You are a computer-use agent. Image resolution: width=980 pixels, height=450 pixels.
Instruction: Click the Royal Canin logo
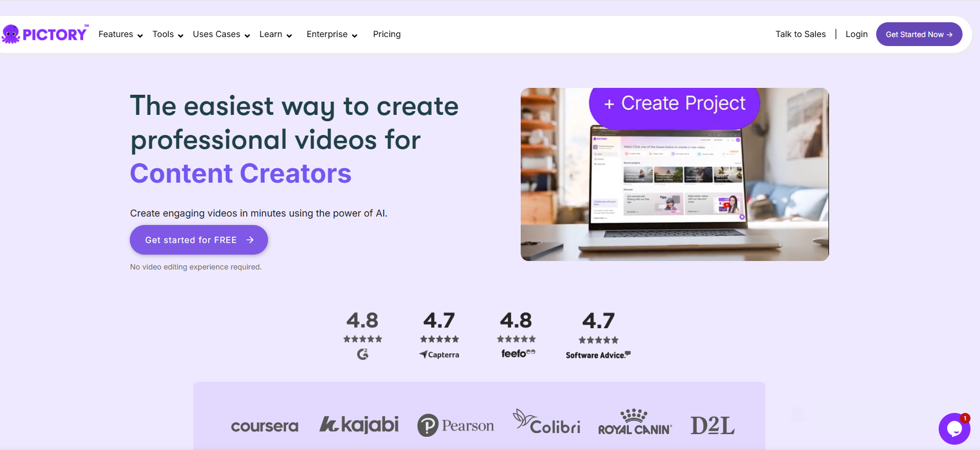pyautogui.click(x=635, y=422)
